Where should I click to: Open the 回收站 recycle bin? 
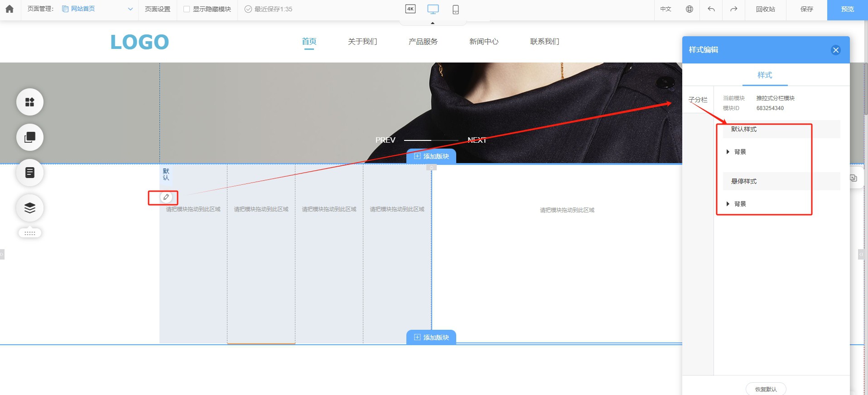pos(766,9)
